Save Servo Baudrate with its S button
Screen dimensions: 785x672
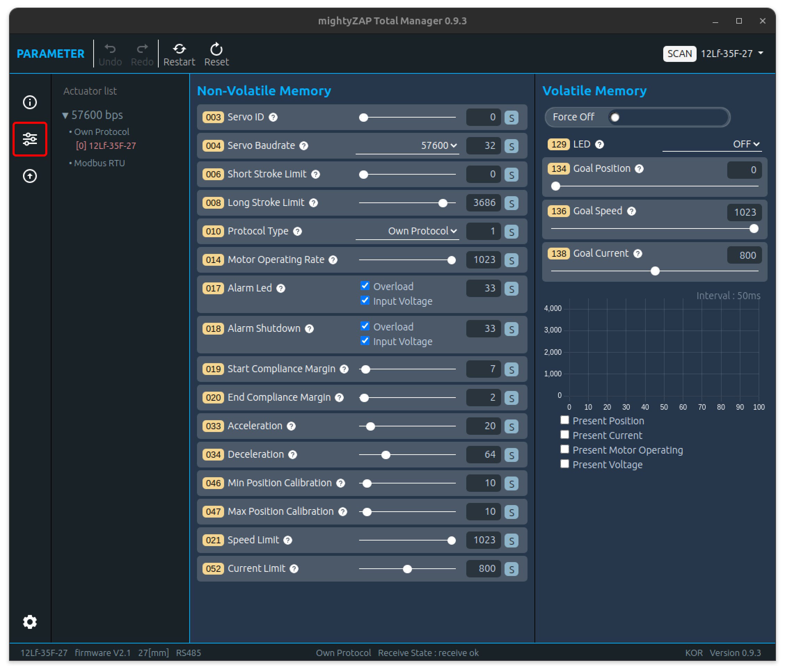(512, 146)
